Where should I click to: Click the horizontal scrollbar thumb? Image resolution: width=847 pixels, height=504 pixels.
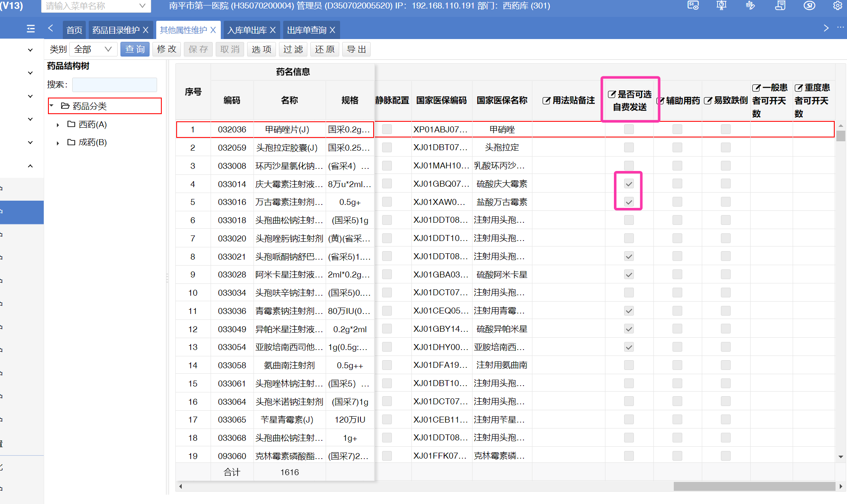click(x=754, y=486)
